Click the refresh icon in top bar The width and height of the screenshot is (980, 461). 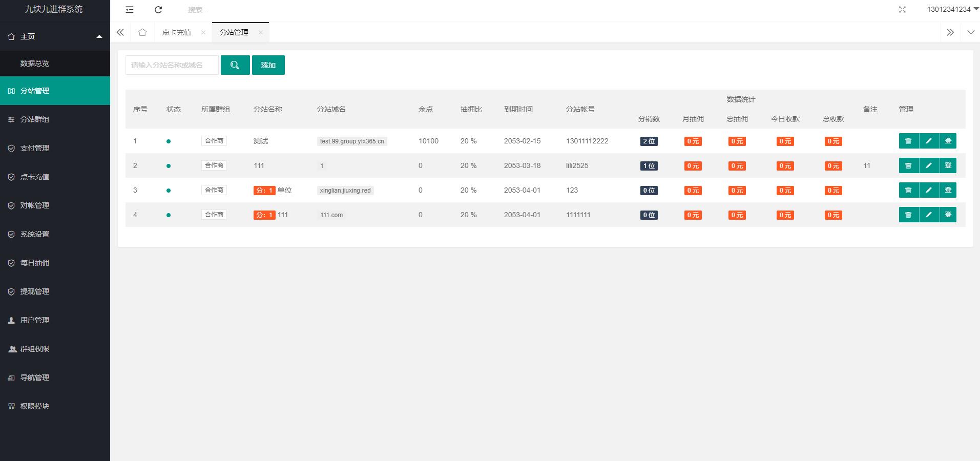(158, 10)
